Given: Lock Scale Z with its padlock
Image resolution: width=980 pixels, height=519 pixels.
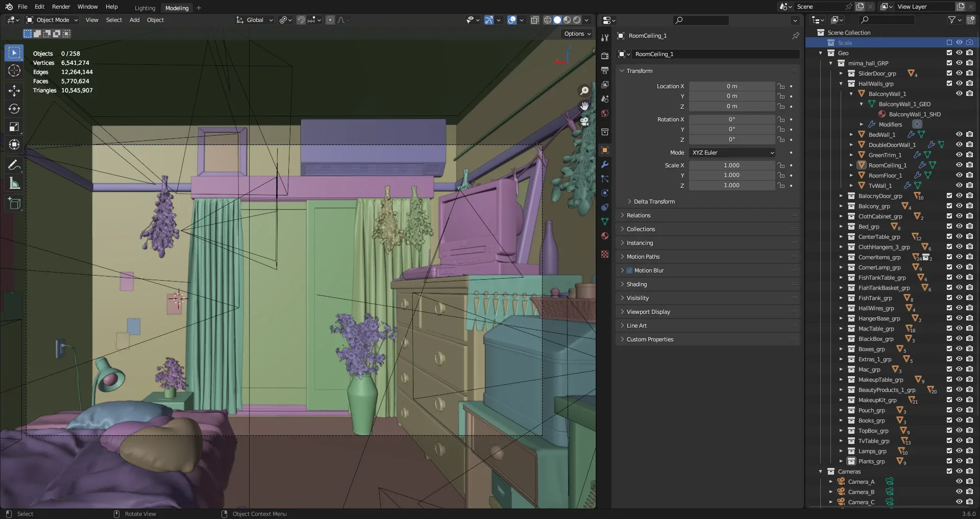Looking at the screenshot, I should (780, 185).
